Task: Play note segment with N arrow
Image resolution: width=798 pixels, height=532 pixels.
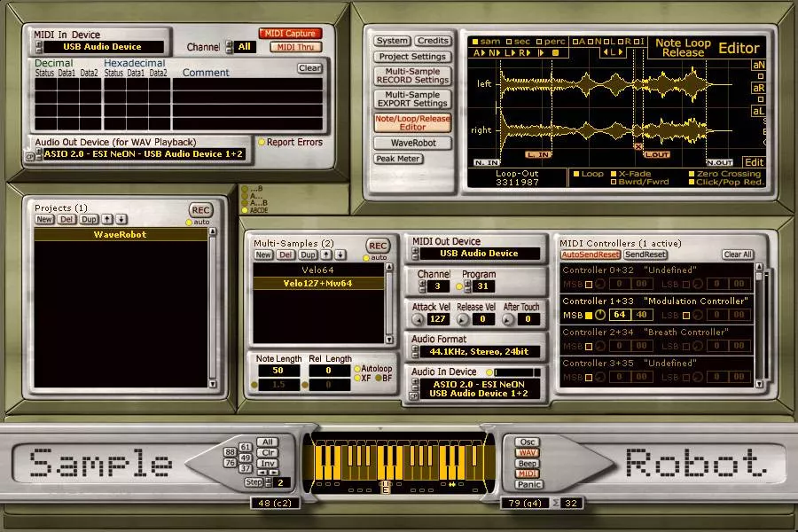Action: pos(494,52)
